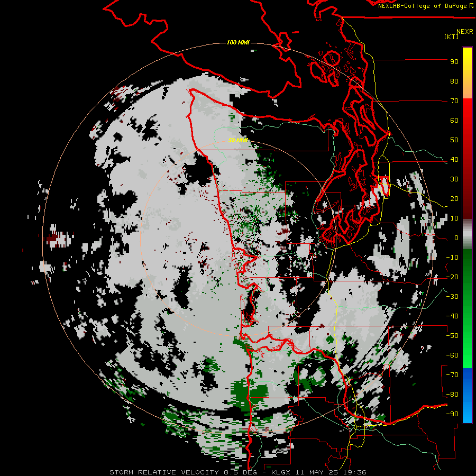
Task: Click the -10 value on the velocity scale
Action: pos(452,258)
